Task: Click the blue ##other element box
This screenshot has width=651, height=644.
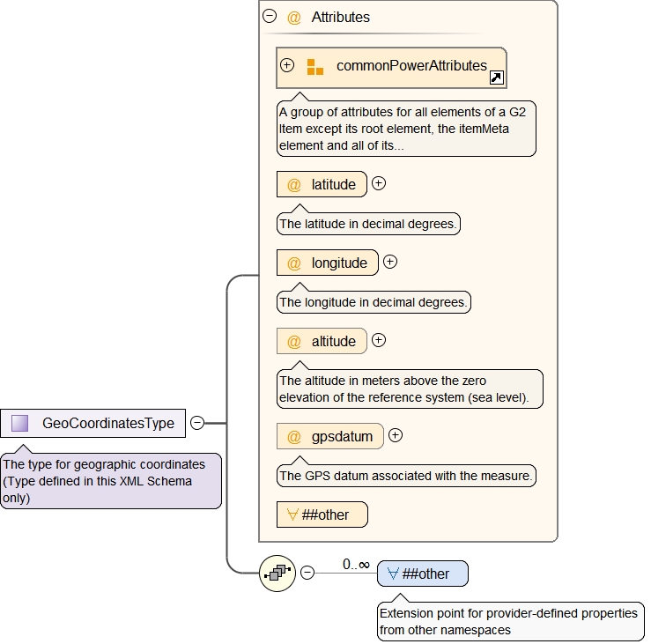Action: point(423,574)
